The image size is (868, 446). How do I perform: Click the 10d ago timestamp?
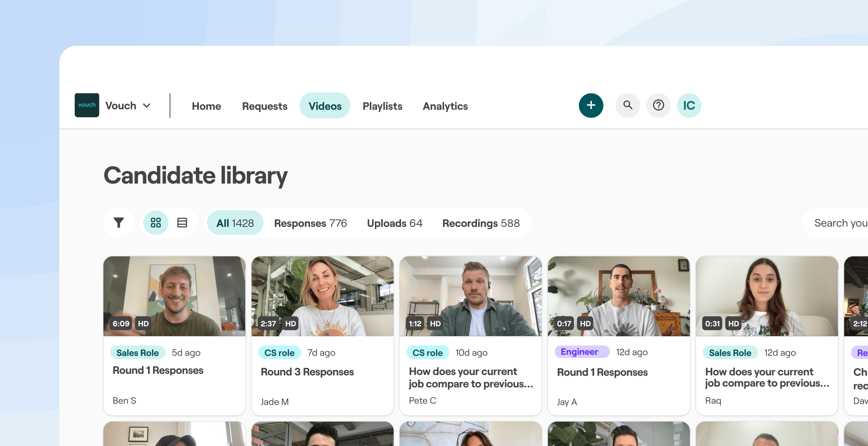click(x=471, y=353)
